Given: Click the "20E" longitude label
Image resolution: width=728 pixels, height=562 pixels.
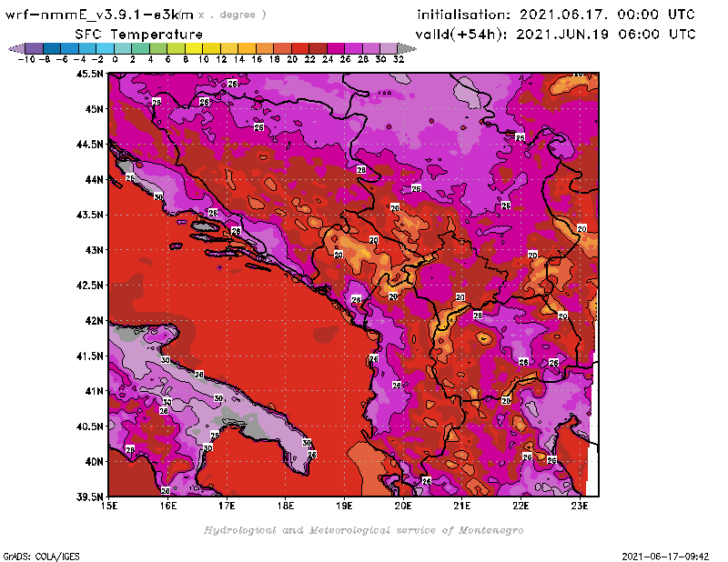Looking at the screenshot, I should pos(403,506).
